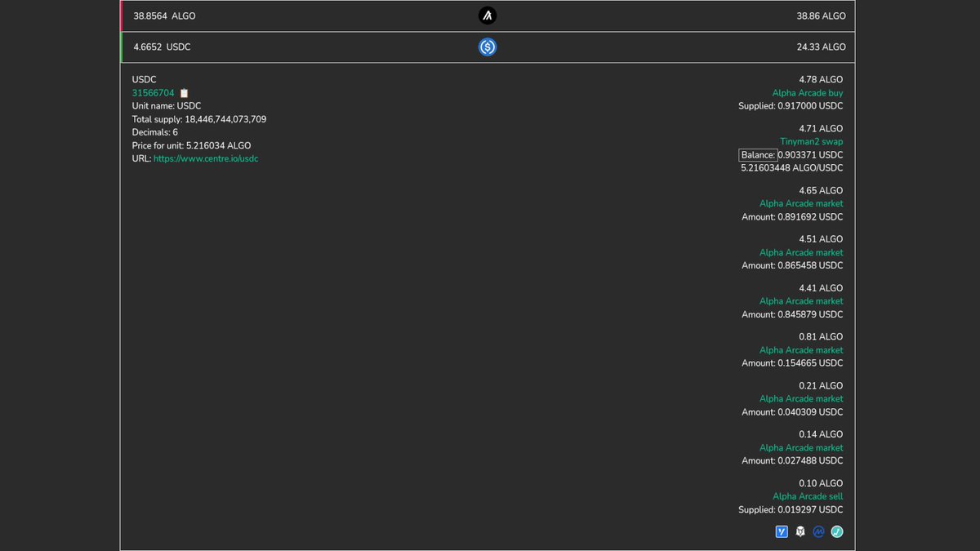Open the dark blue circular chart icon
The image size is (980, 551).
818,531
